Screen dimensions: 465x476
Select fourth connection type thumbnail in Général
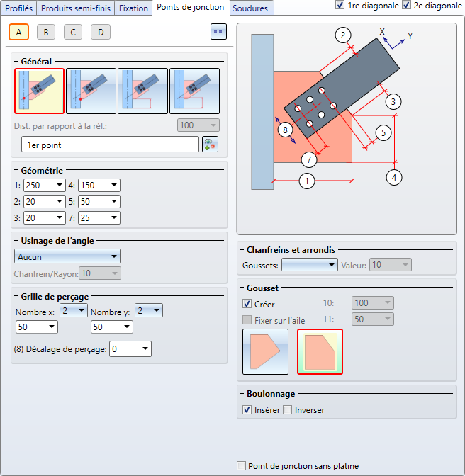[x=194, y=91]
